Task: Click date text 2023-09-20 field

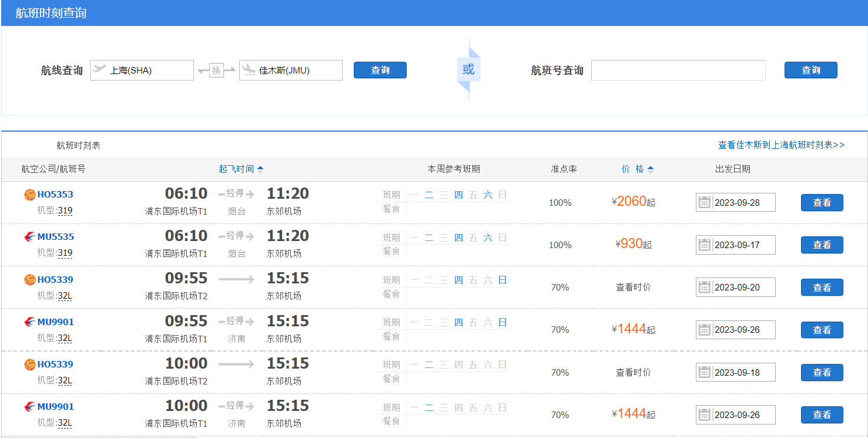Action: pos(737,287)
